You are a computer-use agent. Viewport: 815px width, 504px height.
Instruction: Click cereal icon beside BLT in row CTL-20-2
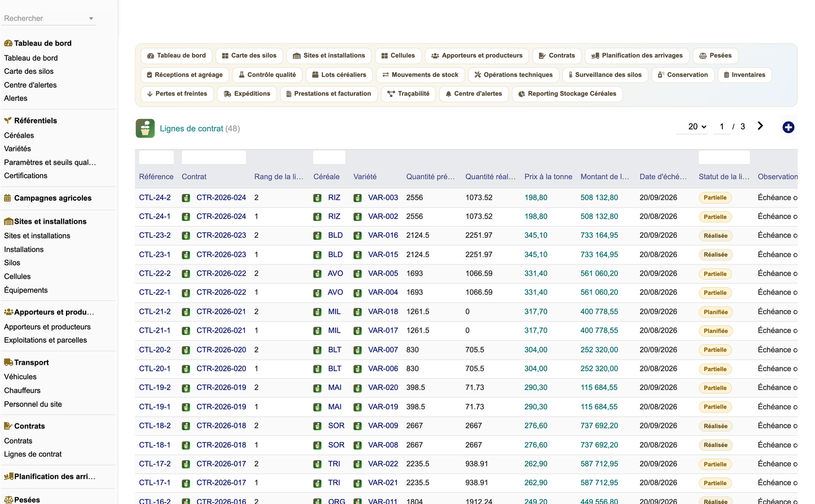point(318,350)
